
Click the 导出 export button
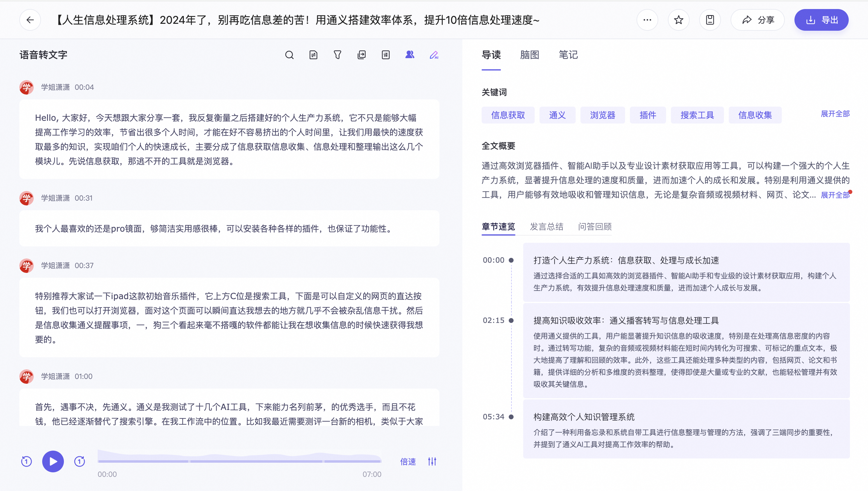tap(821, 20)
